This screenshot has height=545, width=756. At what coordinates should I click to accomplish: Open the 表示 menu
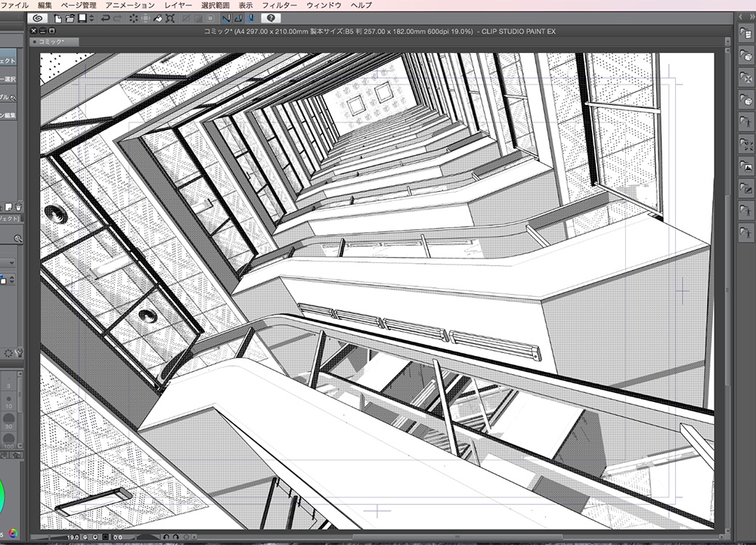(x=246, y=5)
